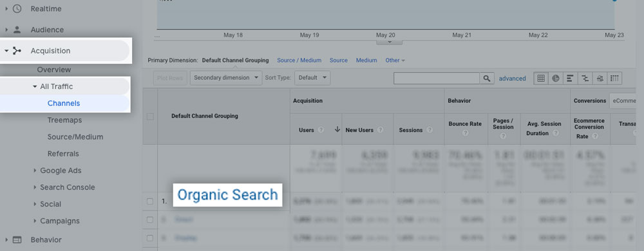644x251 pixels.
Task: Open the Channels report in sidebar
Action: tap(64, 104)
